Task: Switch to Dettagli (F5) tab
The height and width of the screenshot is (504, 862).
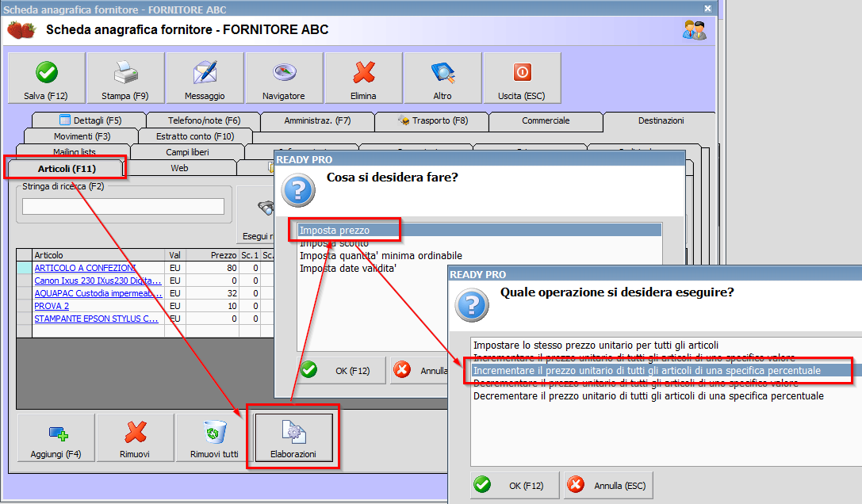Action: click(x=90, y=120)
